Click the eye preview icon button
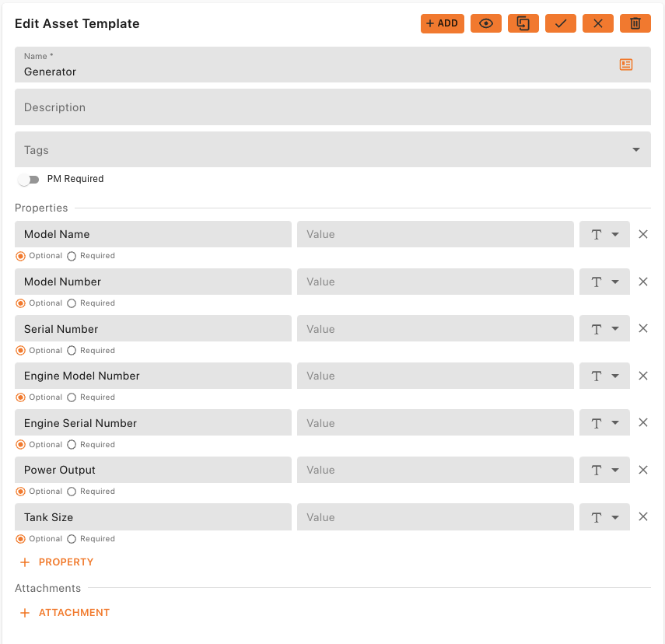 pos(486,23)
